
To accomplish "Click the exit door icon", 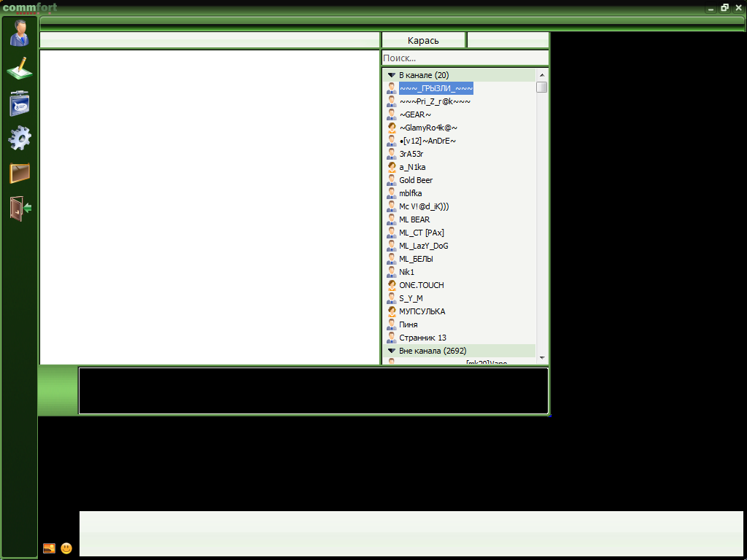I will tap(20, 208).
